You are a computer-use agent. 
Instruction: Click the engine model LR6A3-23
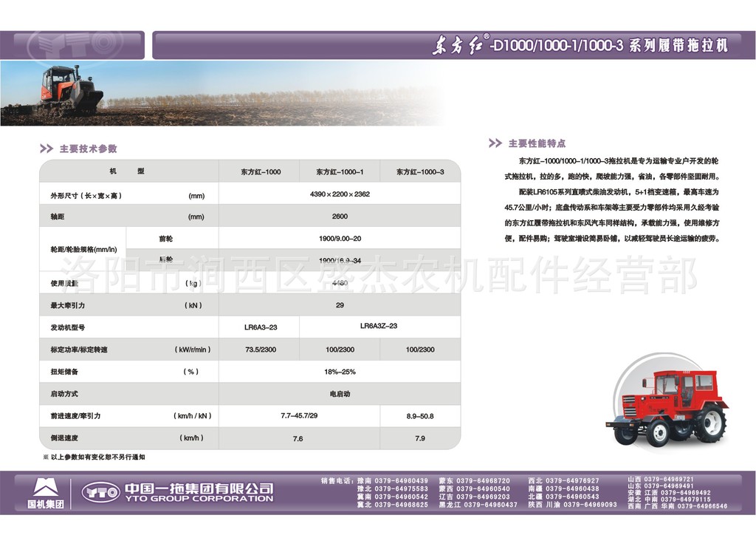pos(261,327)
